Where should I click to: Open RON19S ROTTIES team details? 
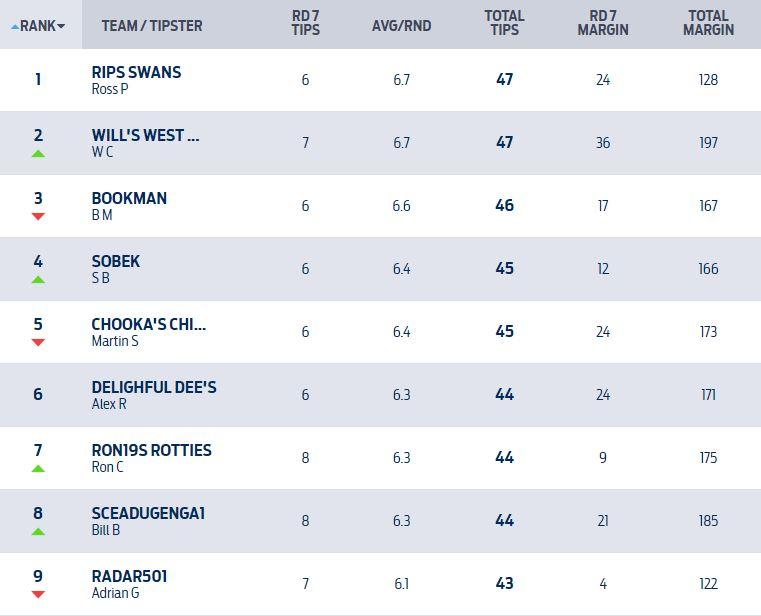151,450
